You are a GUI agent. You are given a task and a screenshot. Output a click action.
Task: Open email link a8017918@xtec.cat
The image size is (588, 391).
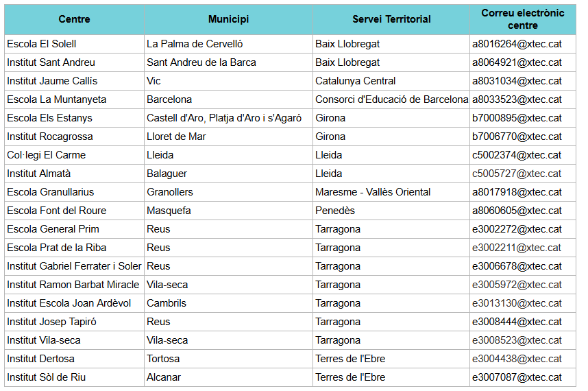(517, 192)
